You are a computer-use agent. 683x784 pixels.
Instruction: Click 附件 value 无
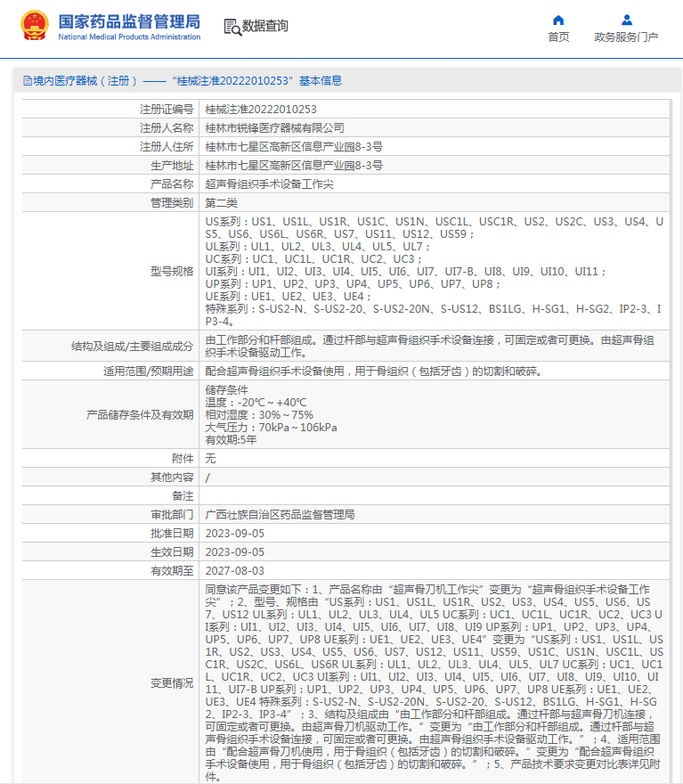[x=210, y=459]
